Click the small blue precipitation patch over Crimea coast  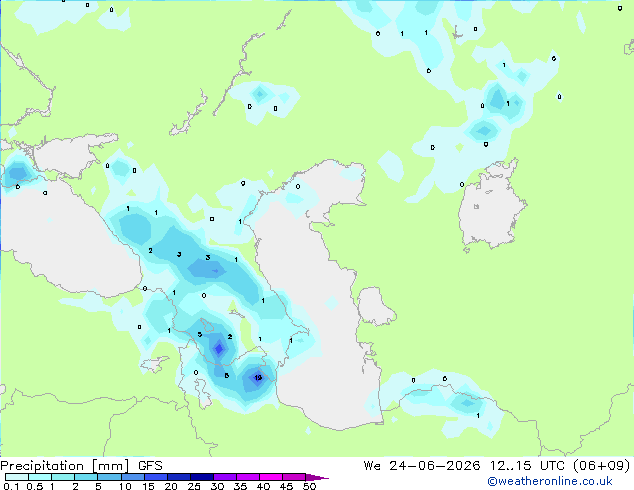pos(17,173)
